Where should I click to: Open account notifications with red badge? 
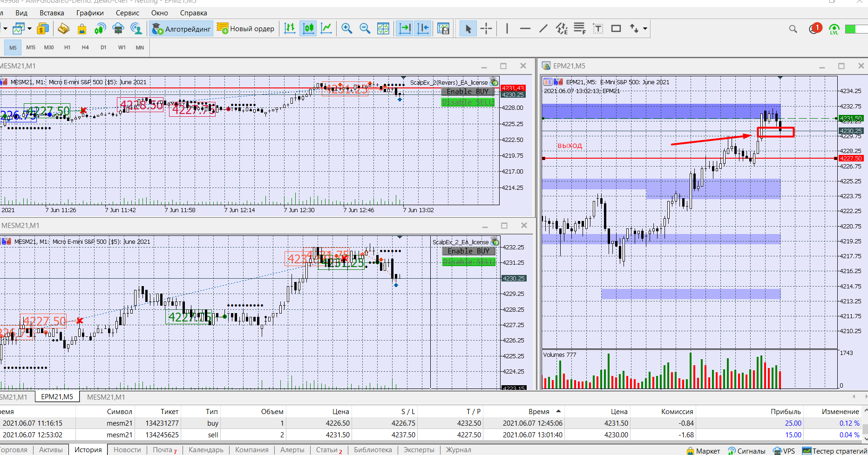coord(815,28)
